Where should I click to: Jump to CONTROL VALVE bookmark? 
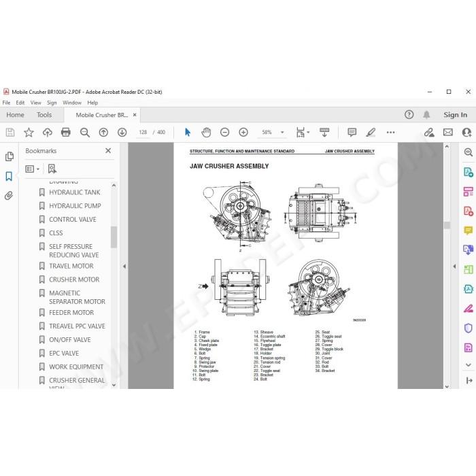click(x=73, y=219)
